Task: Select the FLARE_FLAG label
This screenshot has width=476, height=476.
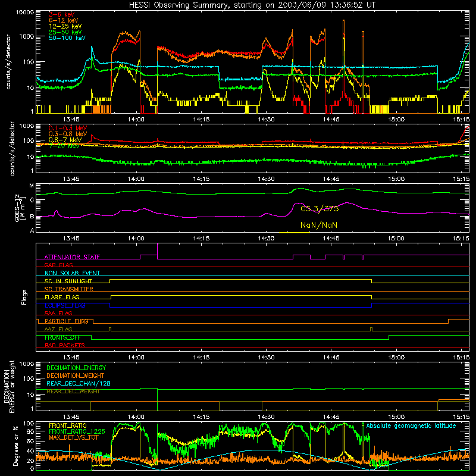Action: pos(62,297)
